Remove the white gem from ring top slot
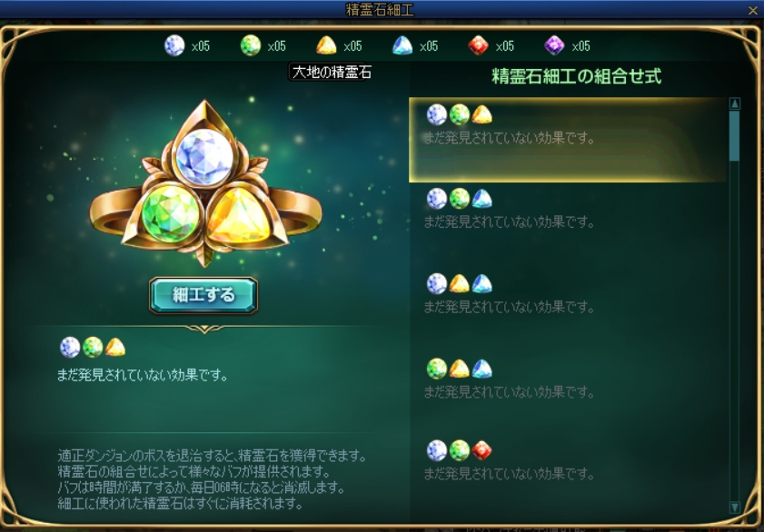The image size is (764, 532). pos(204,157)
